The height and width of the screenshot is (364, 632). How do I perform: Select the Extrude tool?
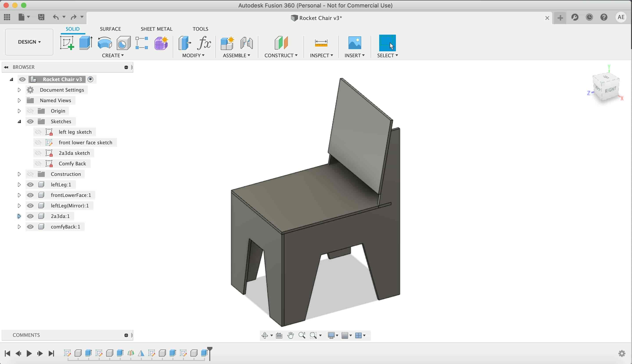pos(86,43)
